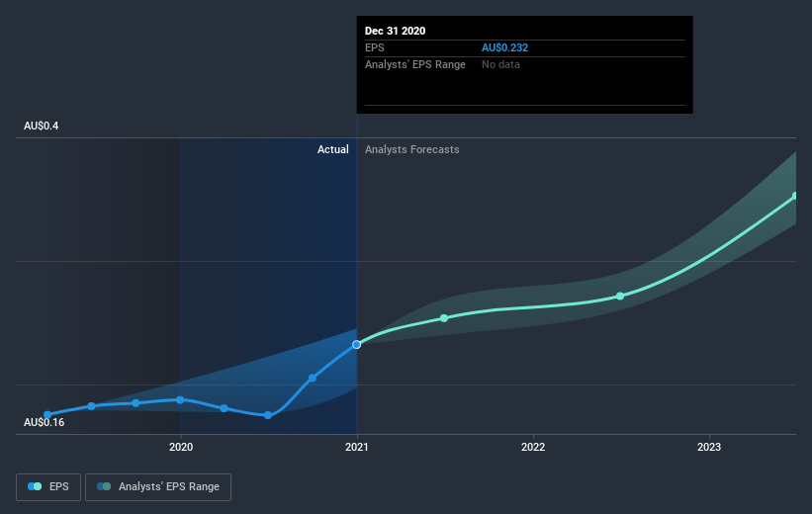The image size is (812, 514).
Task: Toggle the EPS legend button
Action: click(48, 487)
